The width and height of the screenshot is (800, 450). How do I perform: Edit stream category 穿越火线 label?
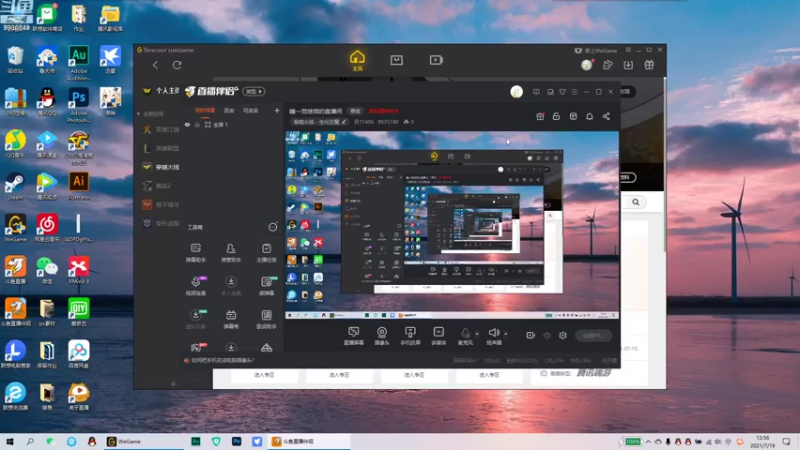[319, 122]
